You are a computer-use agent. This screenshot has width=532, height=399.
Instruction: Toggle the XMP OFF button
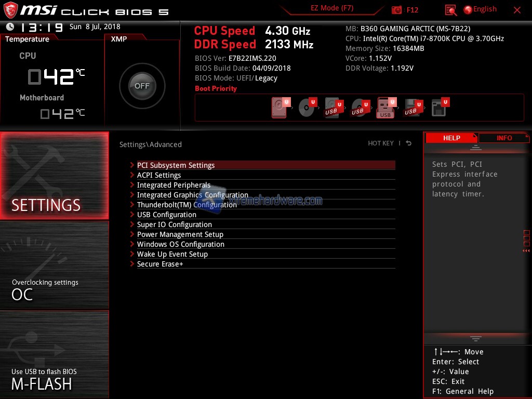(x=142, y=86)
